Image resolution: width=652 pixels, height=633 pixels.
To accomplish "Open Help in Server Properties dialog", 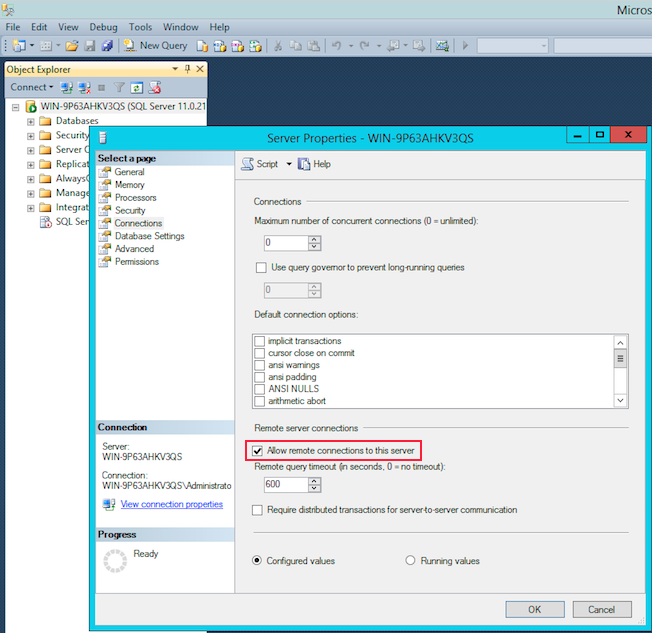I will pos(314,164).
